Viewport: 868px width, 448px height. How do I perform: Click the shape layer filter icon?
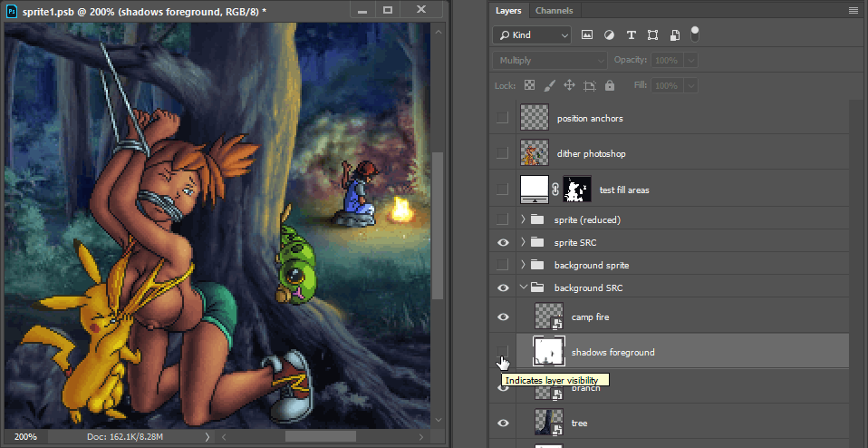pos(652,35)
